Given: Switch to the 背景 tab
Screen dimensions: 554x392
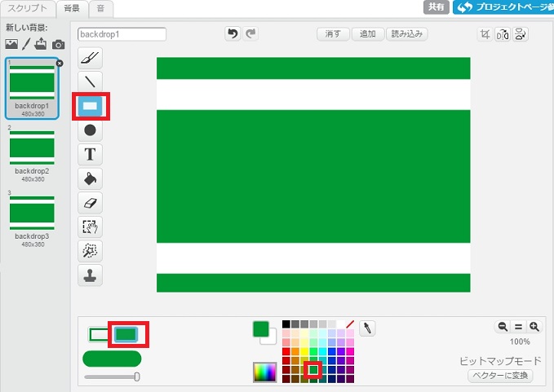Looking at the screenshot, I should (x=72, y=8).
